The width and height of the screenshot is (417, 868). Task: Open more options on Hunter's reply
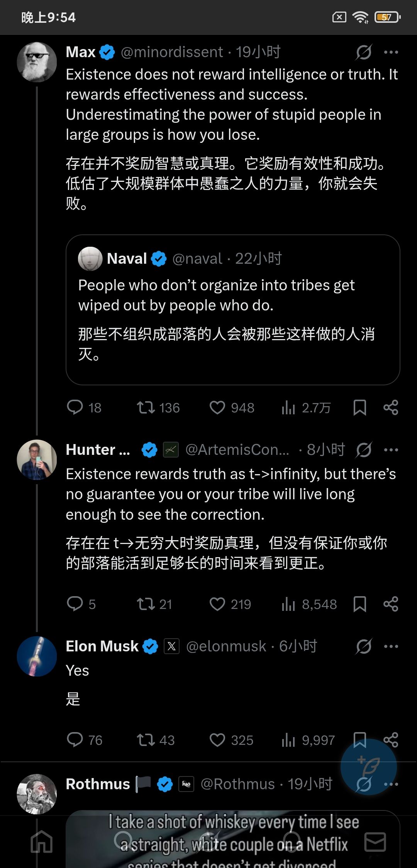pyautogui.click(x=391, y=450)
